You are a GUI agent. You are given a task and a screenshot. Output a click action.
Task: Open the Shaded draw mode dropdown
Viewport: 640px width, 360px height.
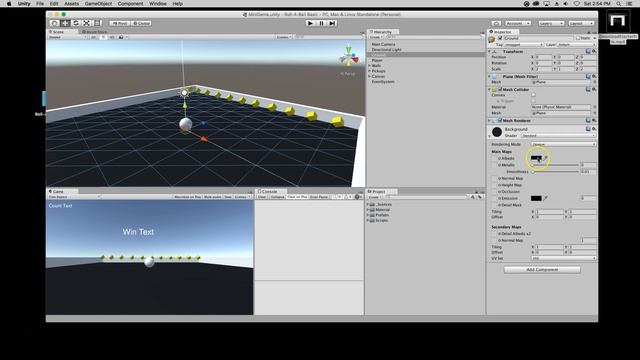pyautogui.click(x=68, y=37)
